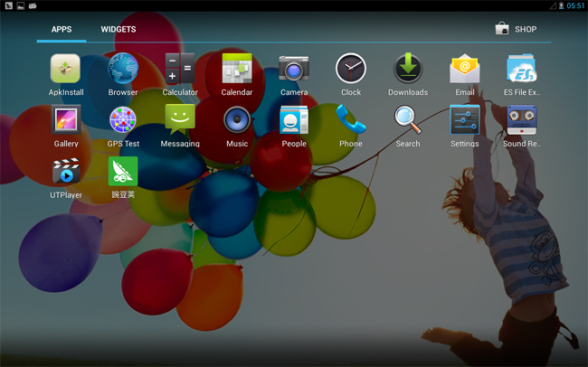Open the People contacts app
The height and width of the screenshot is (367, 588).
click(x=294, y=127)
